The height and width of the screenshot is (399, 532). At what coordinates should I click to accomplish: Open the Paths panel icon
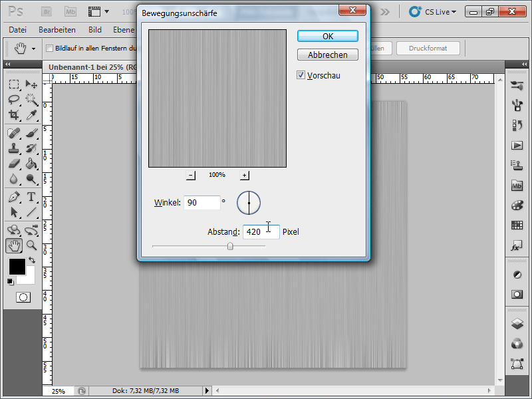tap(517, 364)
